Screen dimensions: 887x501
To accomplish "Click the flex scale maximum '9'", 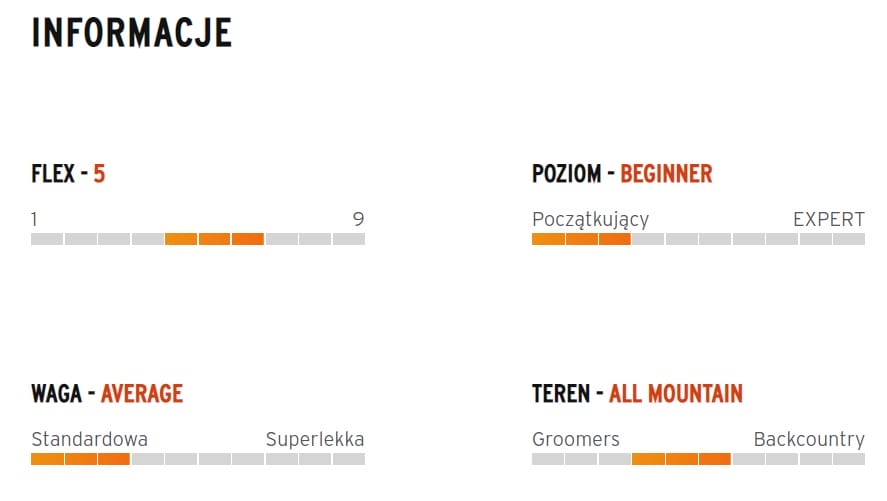I will [x=358, y=219].
